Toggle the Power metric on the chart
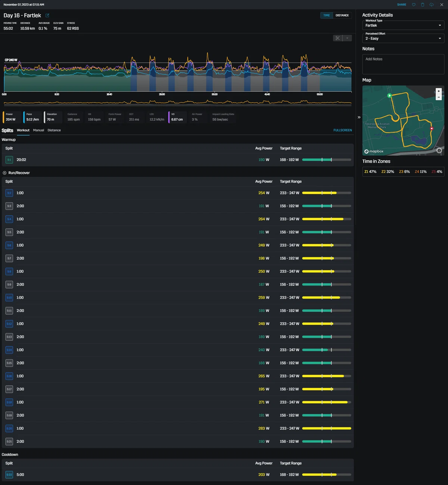 (x=12, y=117)
